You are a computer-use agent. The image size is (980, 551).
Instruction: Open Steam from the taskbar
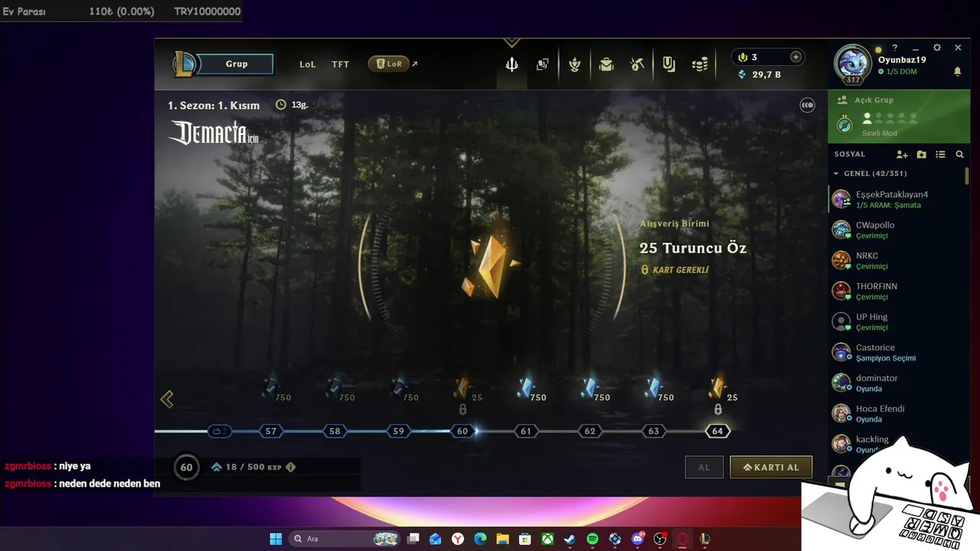pyautogui.click(x=570, y=539)
